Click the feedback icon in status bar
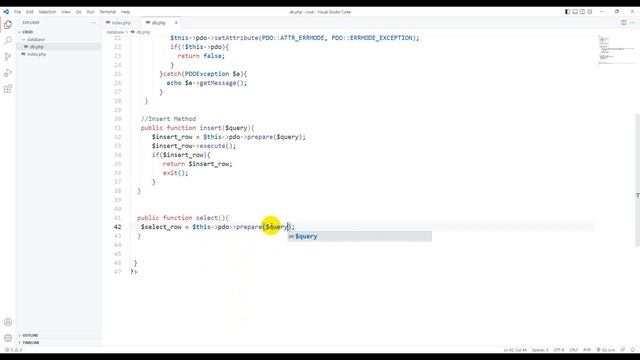Image resolution: width=640 pixels, height=360 pixels. [623, 350]
